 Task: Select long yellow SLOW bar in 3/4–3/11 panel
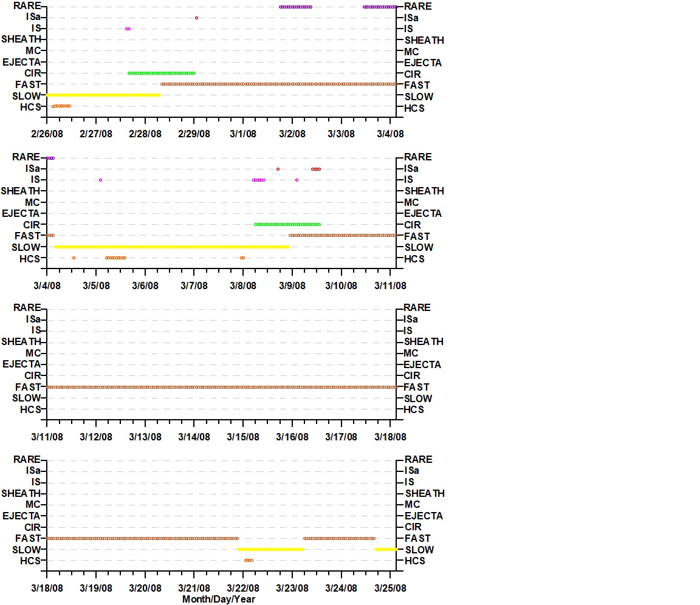click(172, 247)
